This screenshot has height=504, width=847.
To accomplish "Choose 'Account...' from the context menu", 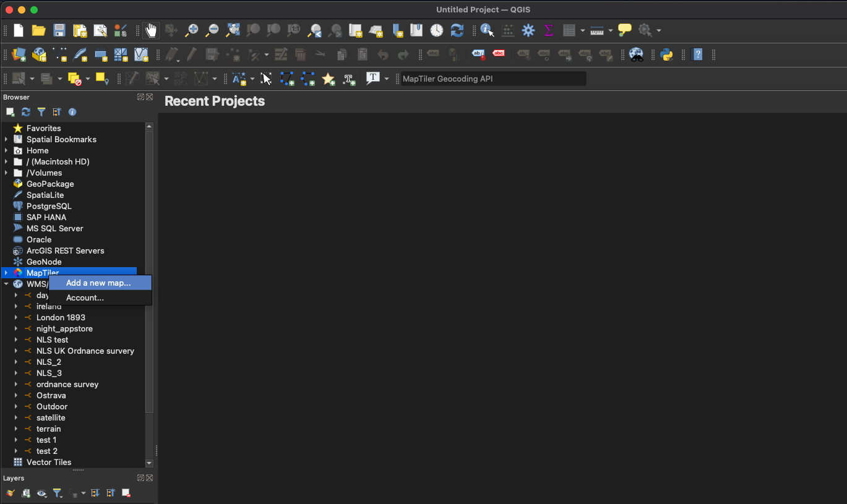I will tap(85, 297).
